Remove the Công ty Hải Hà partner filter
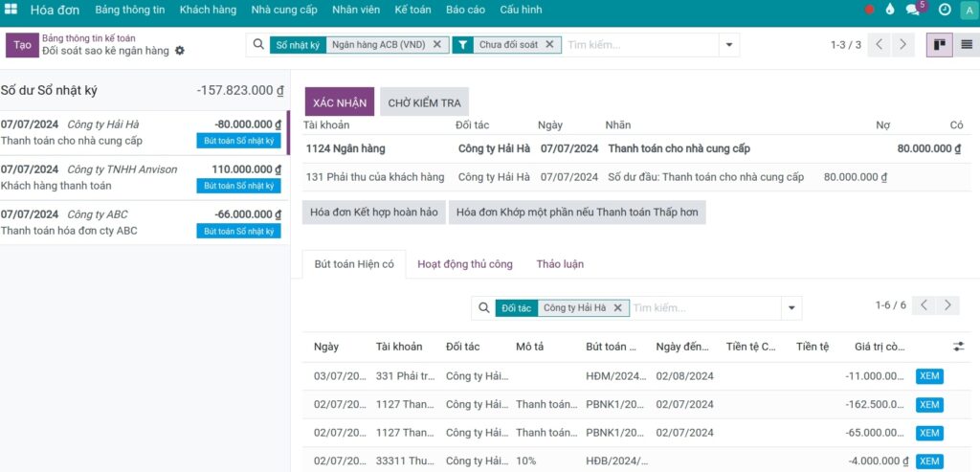The height and width of the screenshot is (472, 980). pyautogui.click(x=617, y=307)
